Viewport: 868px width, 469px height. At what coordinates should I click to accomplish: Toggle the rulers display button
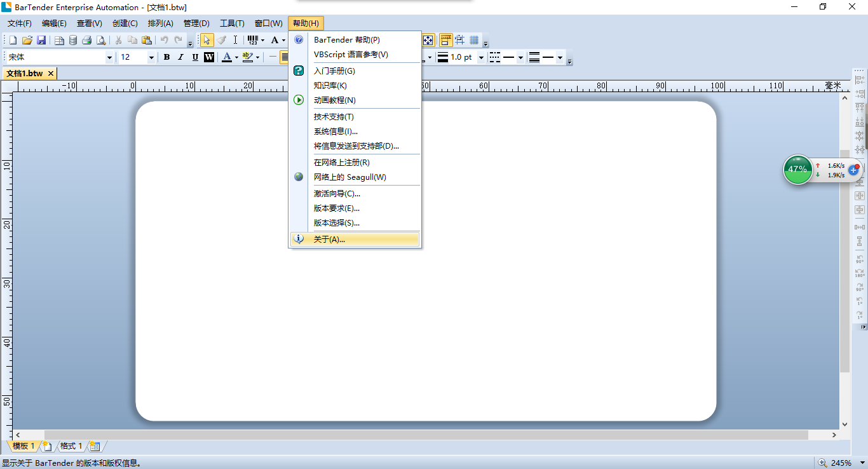(446, 41)
